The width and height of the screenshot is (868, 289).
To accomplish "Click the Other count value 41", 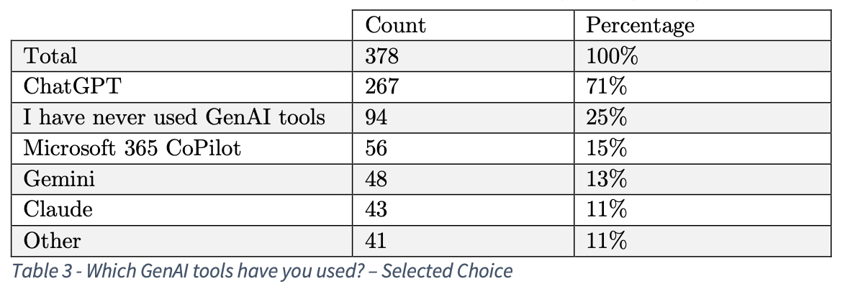I will [x=376, y=241].
